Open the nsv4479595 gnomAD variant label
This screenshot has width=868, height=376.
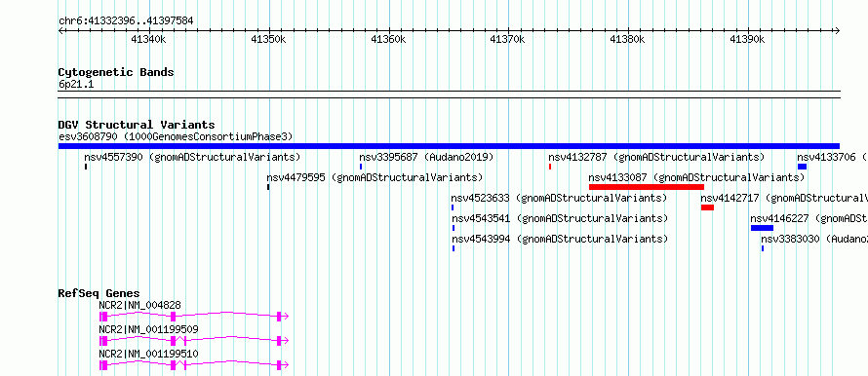click(375, 177)
